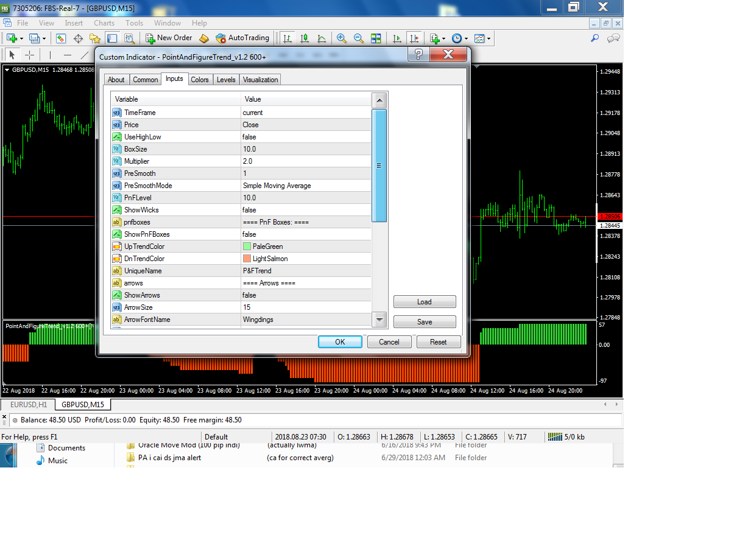
Task: Toggle the UseHighLow value false
Action: [x=306, y=137]
